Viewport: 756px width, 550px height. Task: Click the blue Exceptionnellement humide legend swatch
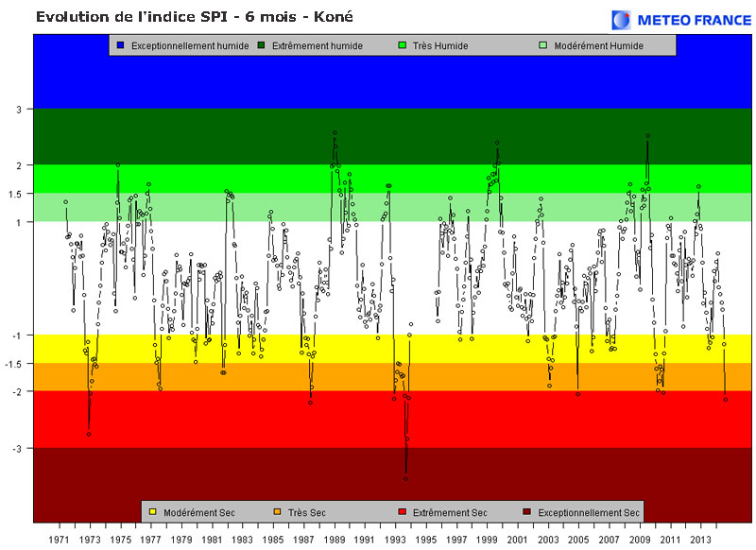[121, 45]
